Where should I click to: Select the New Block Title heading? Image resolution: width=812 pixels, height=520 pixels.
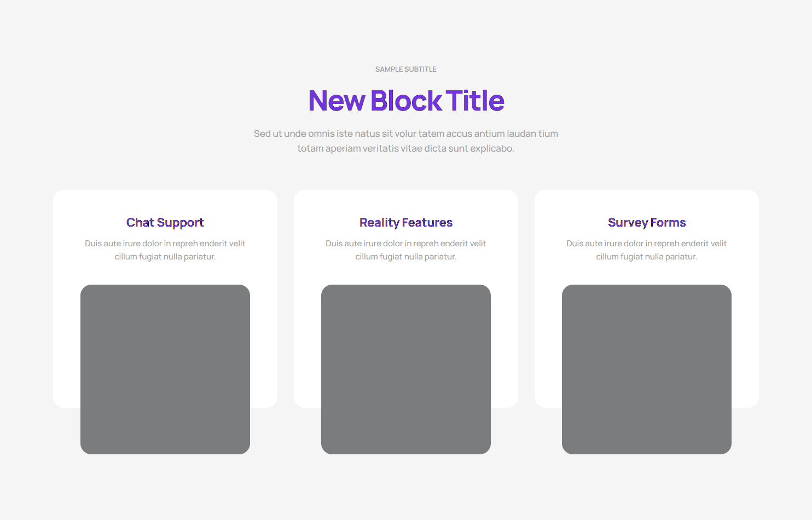pos(406,101)
